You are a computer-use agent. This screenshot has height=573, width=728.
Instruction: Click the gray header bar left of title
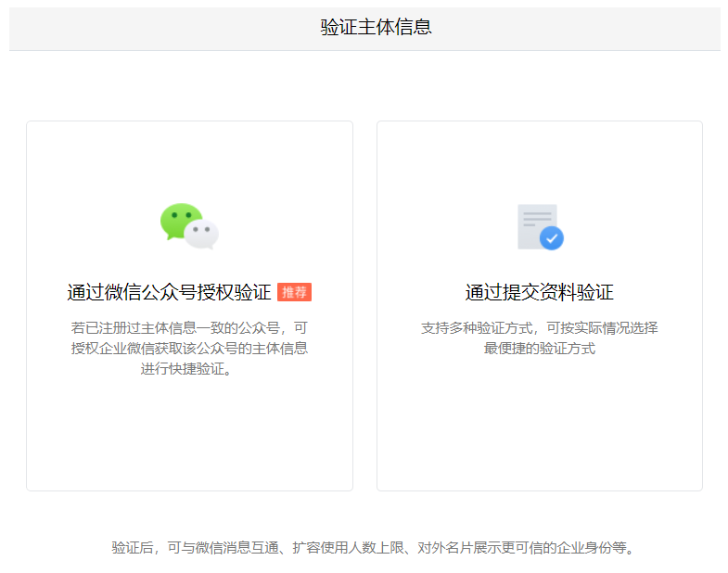pyautogui.click(x=139, y=27)
